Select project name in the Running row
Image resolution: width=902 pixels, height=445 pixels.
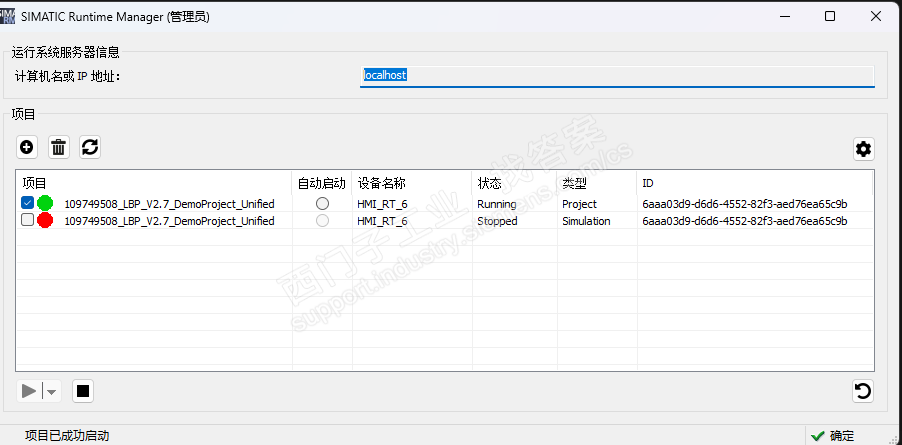point(169,204)
